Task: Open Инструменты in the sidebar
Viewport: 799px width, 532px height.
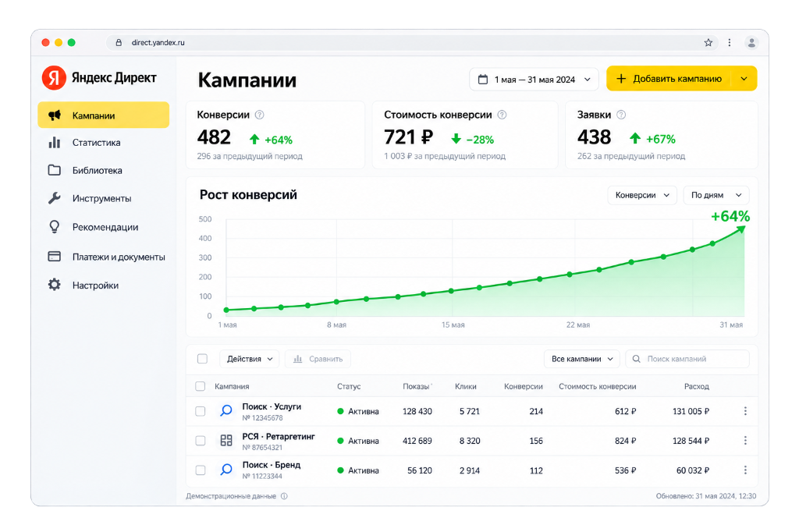Action: click(x=104, y=198)
